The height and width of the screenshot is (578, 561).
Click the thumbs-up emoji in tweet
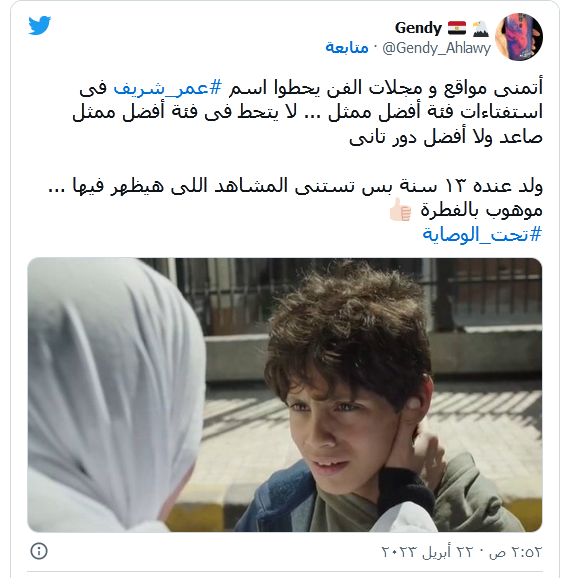(400, 210)
